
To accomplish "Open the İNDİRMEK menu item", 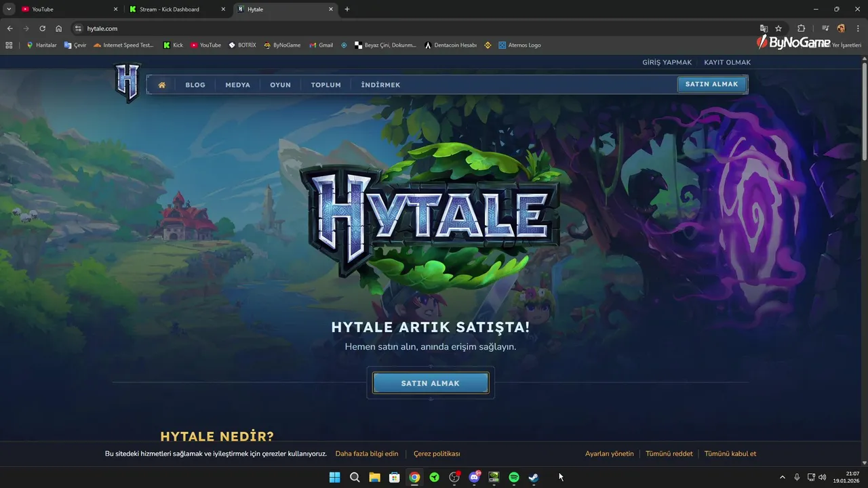I will tap(380, 85).
